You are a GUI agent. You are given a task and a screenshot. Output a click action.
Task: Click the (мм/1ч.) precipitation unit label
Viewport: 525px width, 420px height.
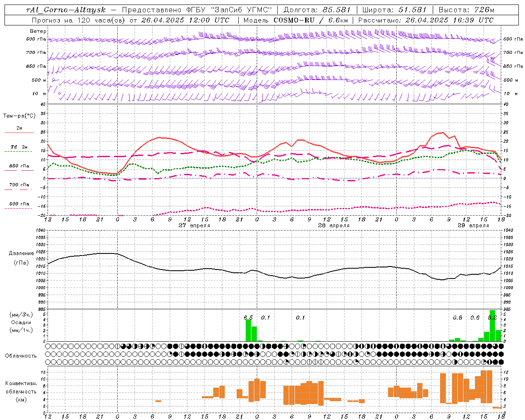point(21,330)
